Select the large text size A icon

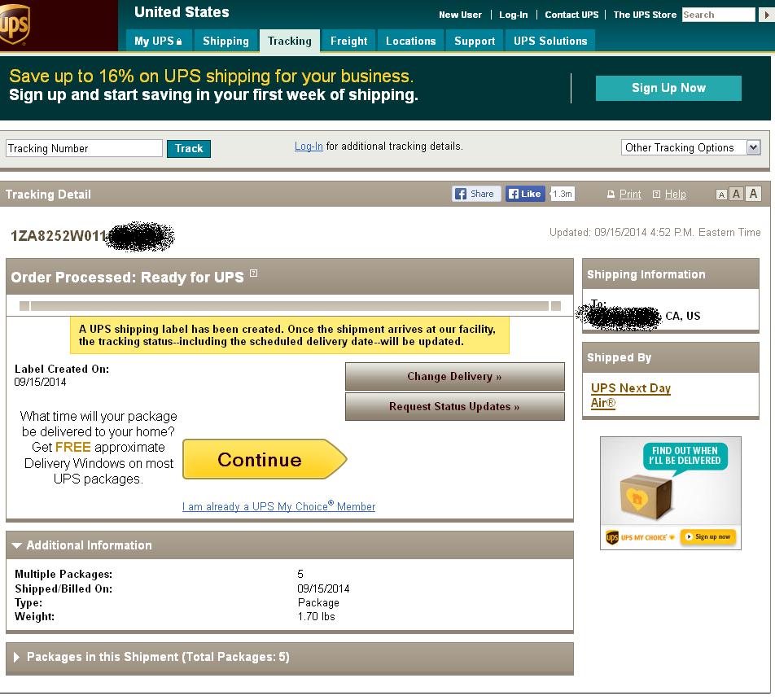point(753,194)
